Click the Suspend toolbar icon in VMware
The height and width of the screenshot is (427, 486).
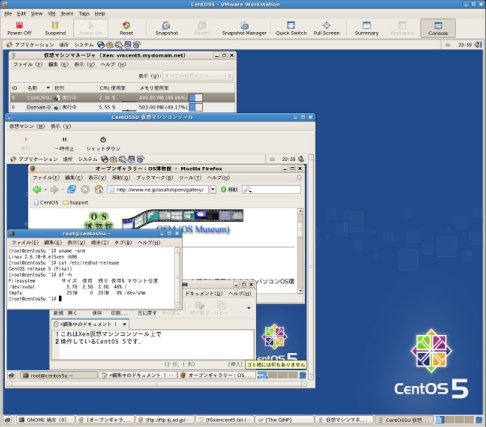pos(55,28)
